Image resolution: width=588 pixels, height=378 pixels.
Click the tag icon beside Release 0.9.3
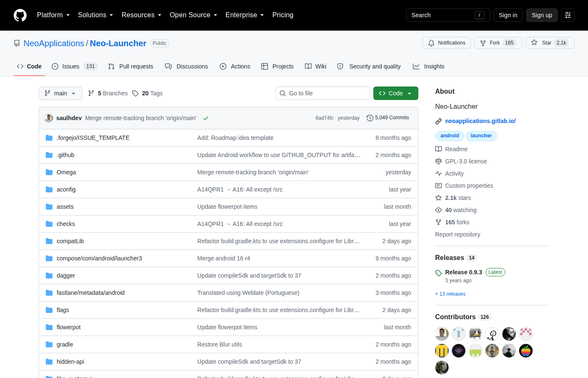click(438, 273)
